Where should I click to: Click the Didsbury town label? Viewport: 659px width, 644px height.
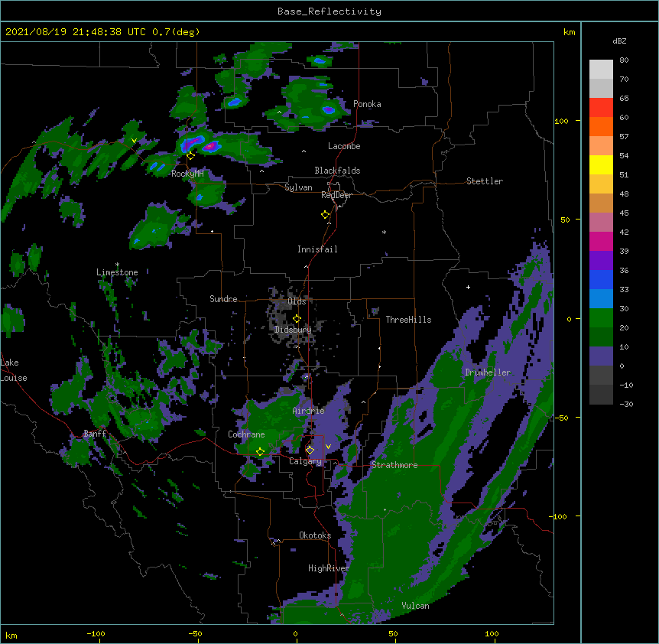click(293, 330)
